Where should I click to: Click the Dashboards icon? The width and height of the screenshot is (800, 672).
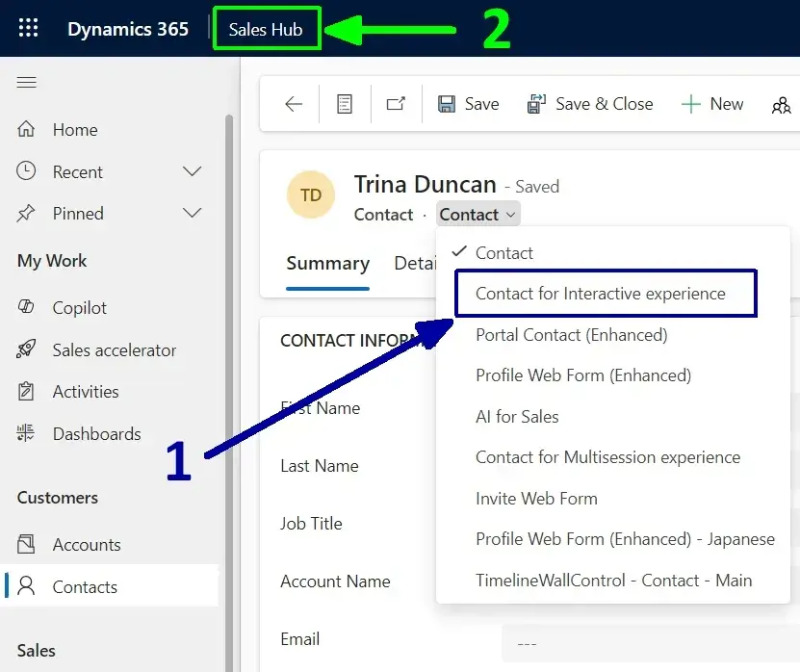(x=26, y=433)
